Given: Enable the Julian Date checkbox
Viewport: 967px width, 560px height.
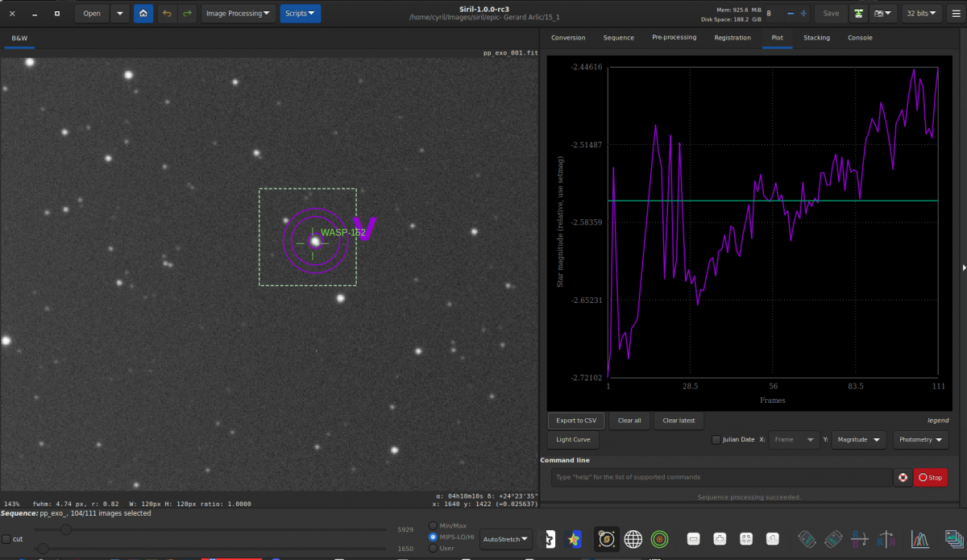Looking at the screenshot, I should tap(716, 439).
